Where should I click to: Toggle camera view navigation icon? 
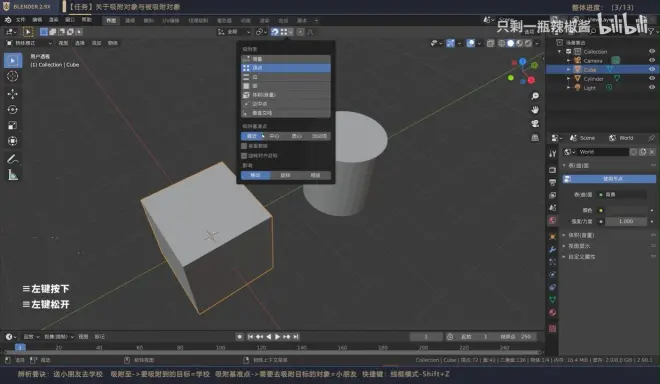point(535,123)
